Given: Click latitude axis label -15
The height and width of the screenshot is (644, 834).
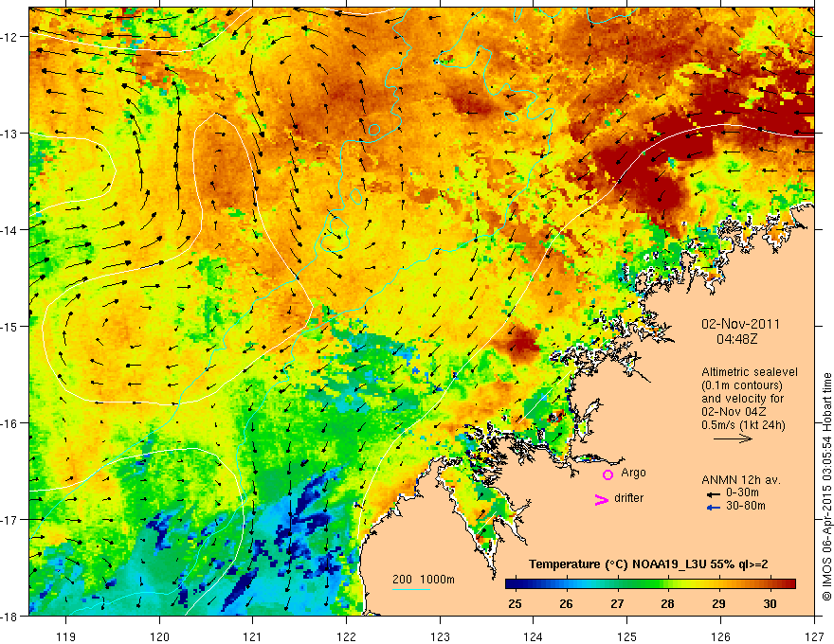Looking at the screenshot, I should click(x=10, y=326).
